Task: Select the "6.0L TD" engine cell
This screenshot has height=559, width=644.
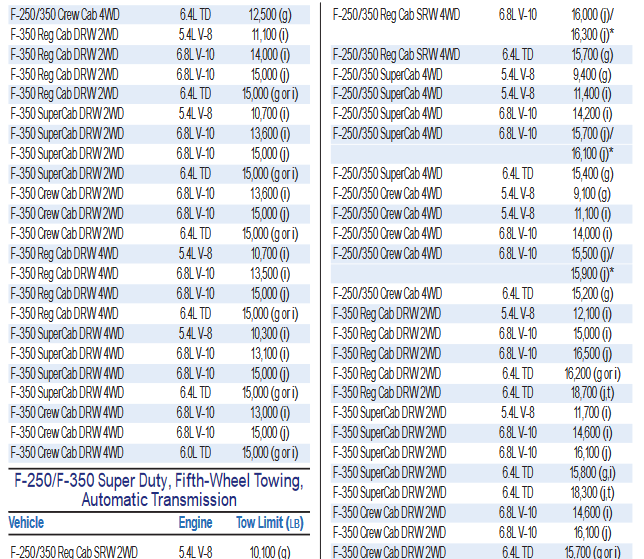Action: (195, 453)
